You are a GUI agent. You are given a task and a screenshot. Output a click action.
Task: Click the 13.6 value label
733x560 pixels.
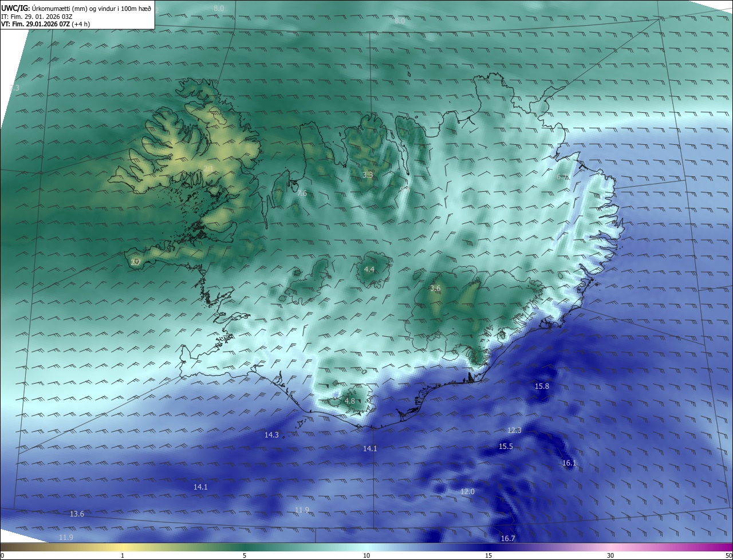(77, 514)
